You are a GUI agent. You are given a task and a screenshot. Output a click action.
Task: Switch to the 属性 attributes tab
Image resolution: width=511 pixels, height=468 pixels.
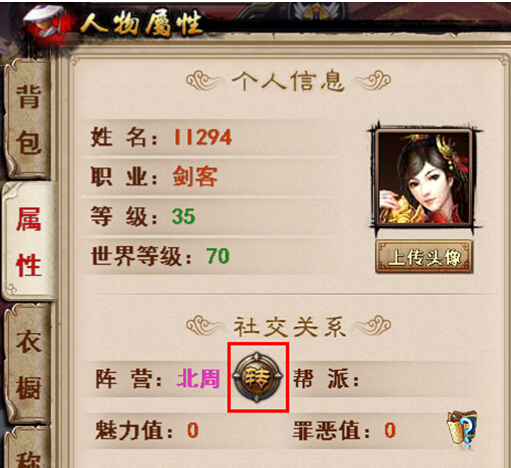pyautogui.click(x=29, y=241)
